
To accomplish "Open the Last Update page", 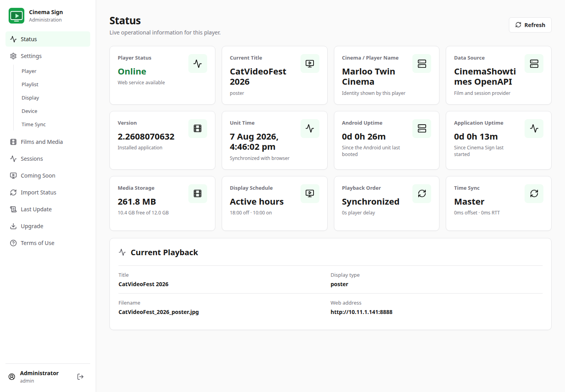I will tap(48, 209).
